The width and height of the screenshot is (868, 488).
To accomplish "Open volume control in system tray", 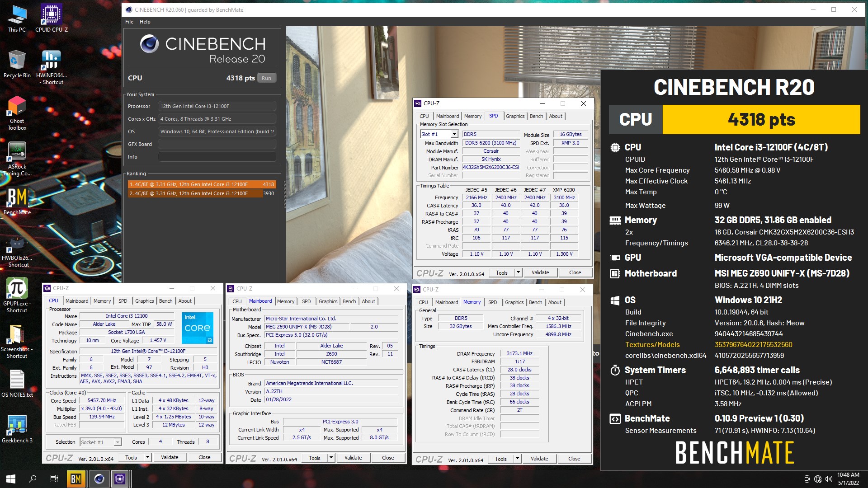I will coord(828,479).
